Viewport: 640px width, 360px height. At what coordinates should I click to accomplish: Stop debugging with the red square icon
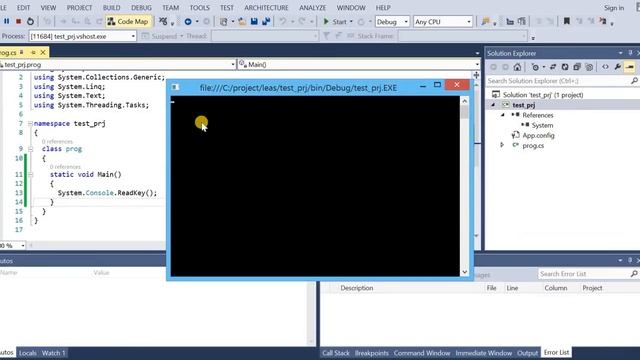click(18, 21)
